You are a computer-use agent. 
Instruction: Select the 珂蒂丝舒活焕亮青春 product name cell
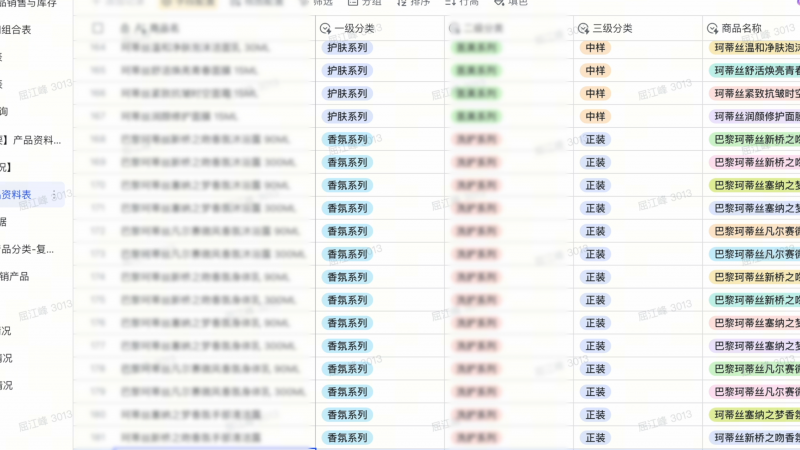[x=755, y=70]
